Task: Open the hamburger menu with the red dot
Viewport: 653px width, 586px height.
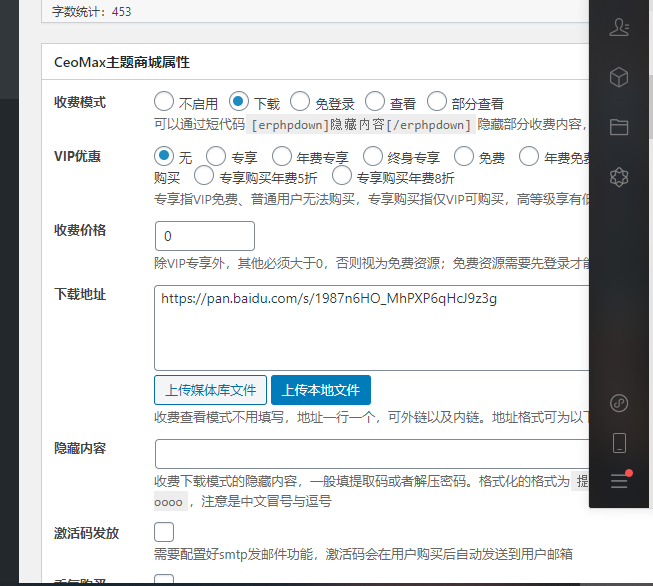Action: [620, 481]
